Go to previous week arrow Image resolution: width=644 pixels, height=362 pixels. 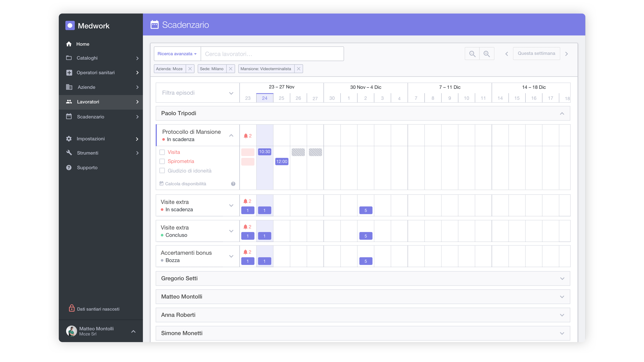[507, 54]
